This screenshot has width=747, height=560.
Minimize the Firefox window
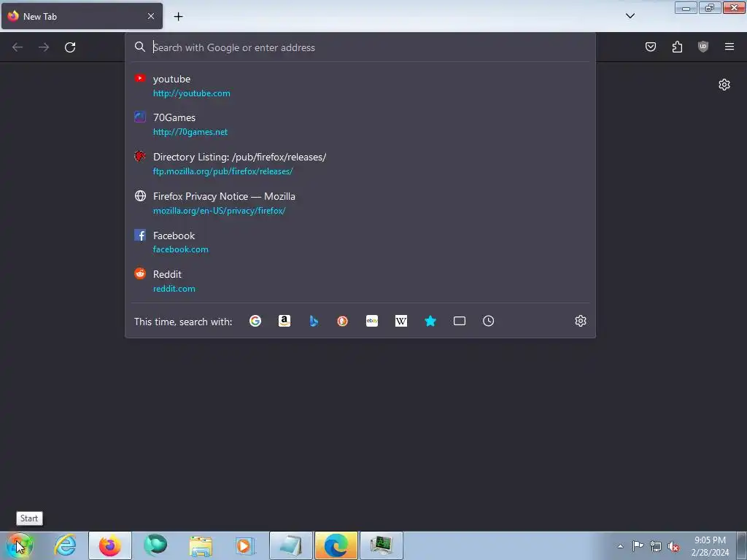(686, 7)
